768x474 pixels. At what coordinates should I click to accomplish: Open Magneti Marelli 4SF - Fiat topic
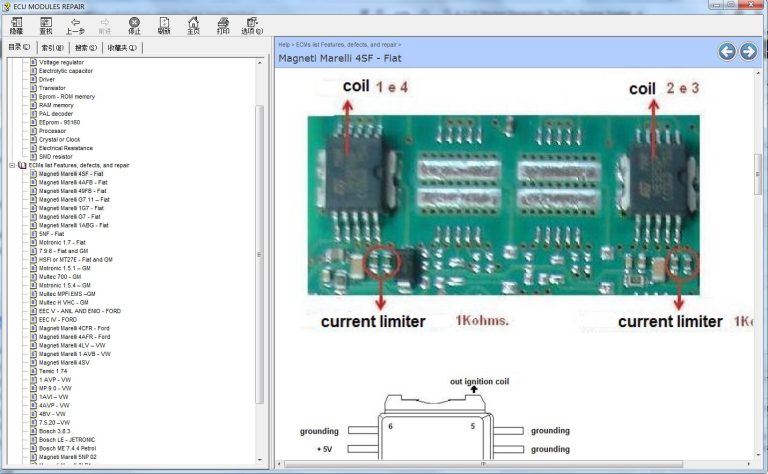(71, 174)
